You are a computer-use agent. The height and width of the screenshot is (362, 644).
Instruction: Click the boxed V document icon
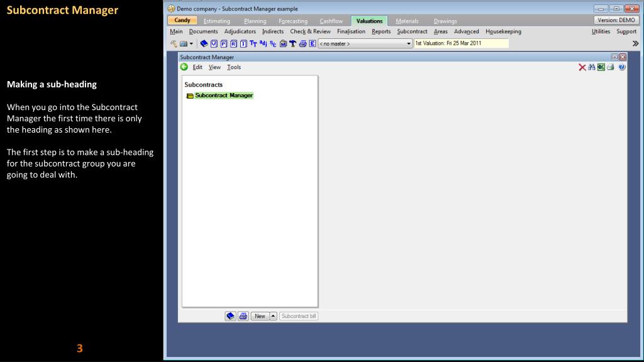[x=214, y=43]
